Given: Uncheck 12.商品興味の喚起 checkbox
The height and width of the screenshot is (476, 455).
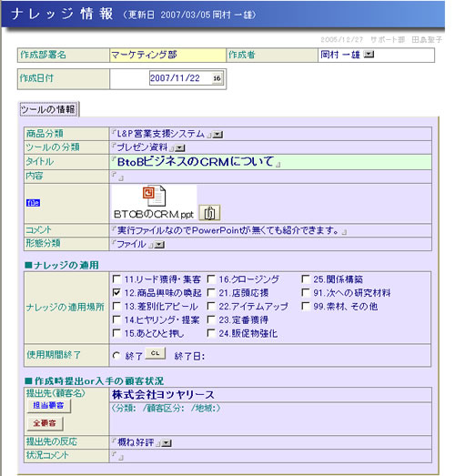Looking at the screenshot, I should (116, 292).
